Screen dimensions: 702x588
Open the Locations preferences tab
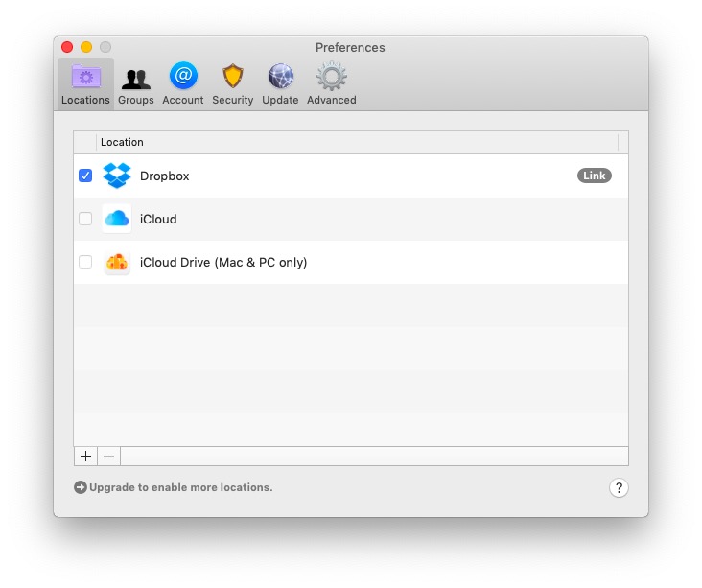[85, 84]
